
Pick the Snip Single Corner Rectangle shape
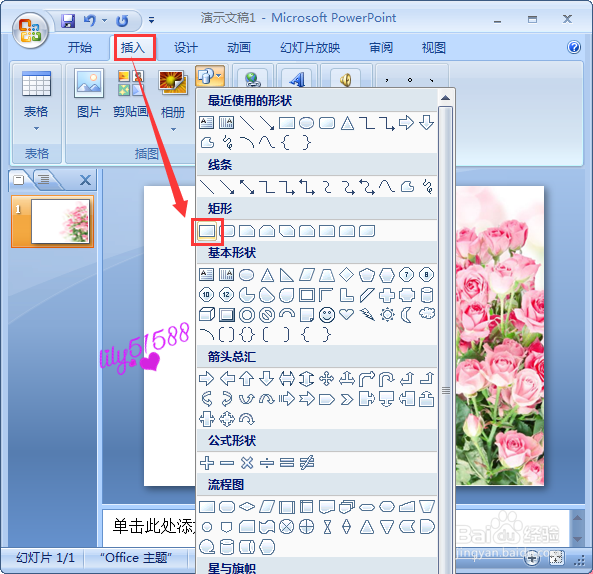click(x=247, y=231)
